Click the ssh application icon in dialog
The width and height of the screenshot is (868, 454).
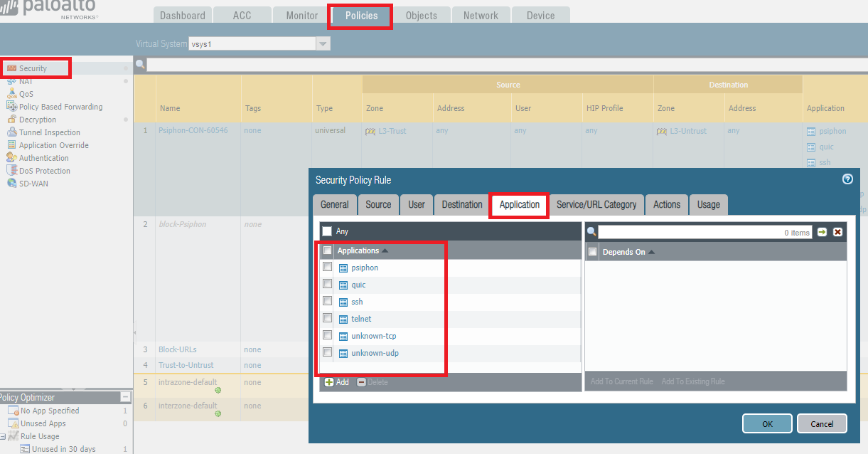[x=343, y=302]
